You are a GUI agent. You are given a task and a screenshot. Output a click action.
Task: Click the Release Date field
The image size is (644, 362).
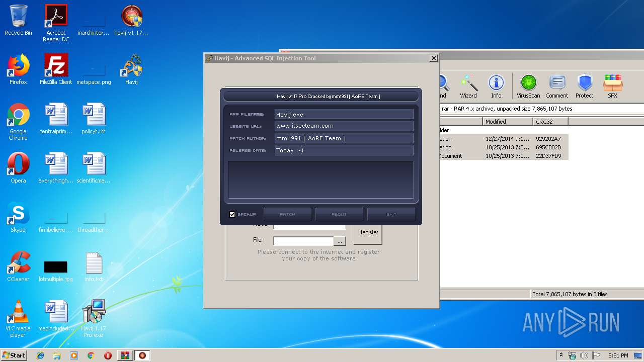point(344,150)
